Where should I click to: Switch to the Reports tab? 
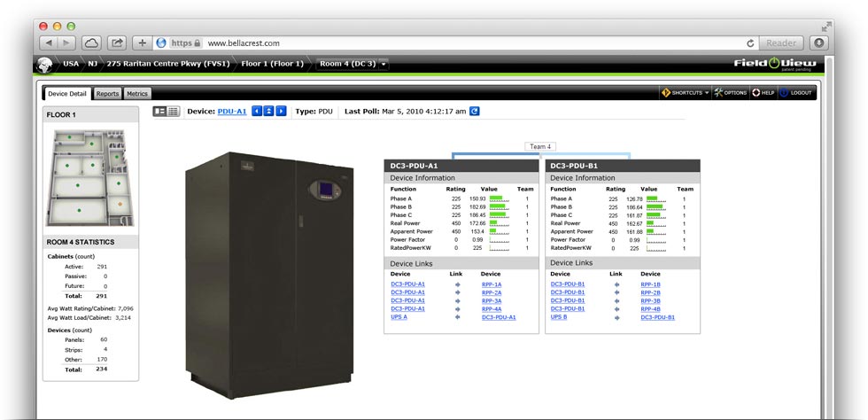[107, 94]
